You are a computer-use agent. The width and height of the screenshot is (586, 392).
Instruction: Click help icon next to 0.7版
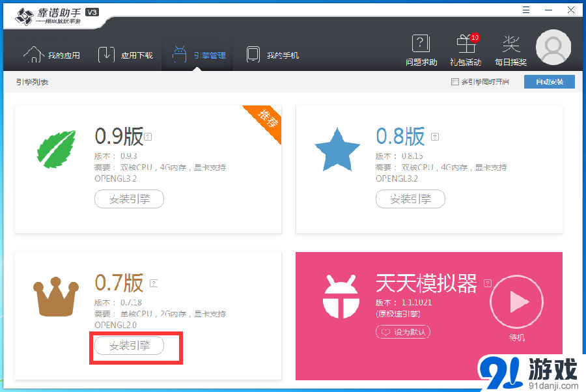click(154, 283)
